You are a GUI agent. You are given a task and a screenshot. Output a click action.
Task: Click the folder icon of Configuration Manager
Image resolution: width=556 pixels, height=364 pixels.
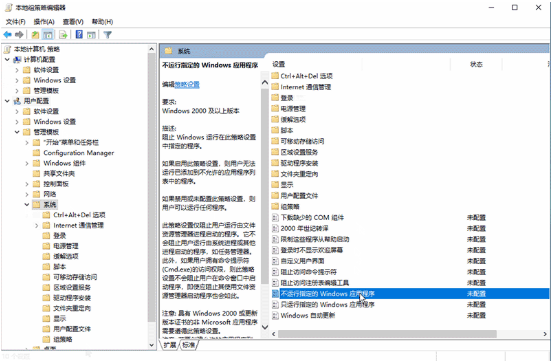36,153
